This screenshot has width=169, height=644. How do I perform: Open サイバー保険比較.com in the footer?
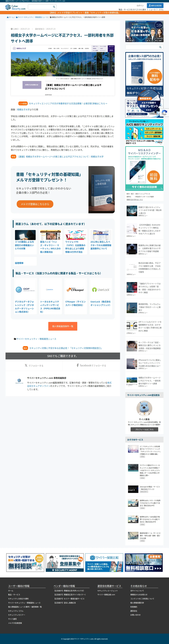click(106, 595)
